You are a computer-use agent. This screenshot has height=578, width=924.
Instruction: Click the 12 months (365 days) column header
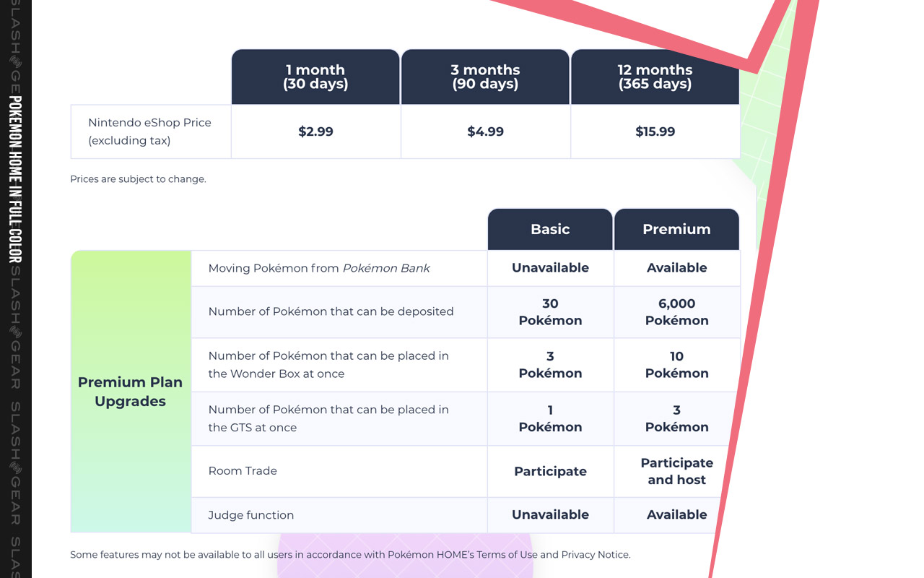click(655, 77)
